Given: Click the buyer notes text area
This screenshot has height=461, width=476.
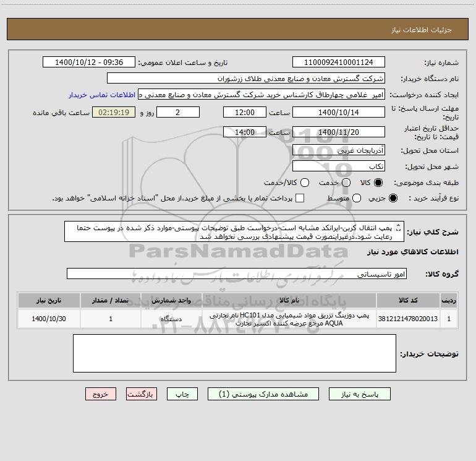Looking at the screenshot, I should click(234, 353).
